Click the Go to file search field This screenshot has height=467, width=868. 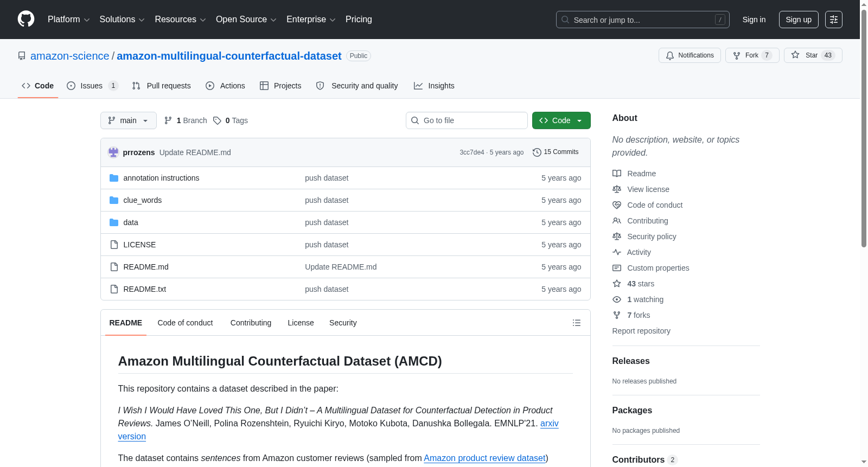[x=467, y=120]
